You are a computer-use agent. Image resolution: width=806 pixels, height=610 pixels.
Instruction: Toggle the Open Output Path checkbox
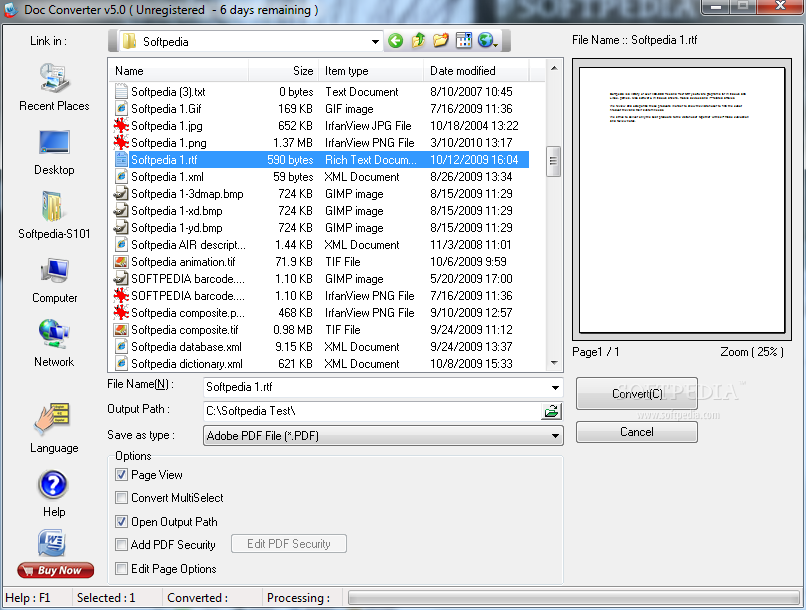tap(121, 522)
